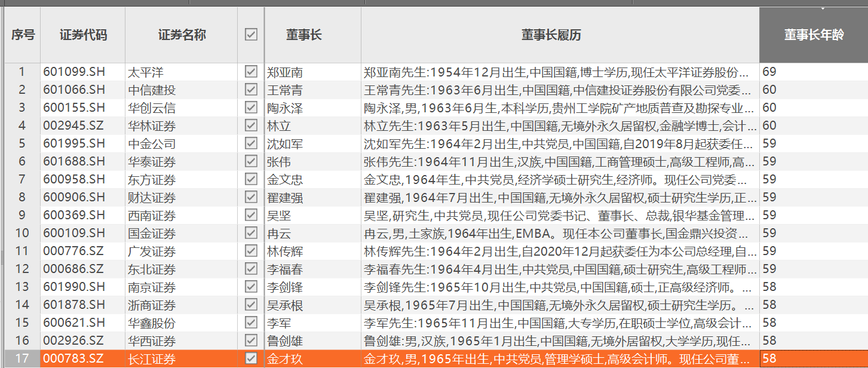The width and height of the screenshot is (868, 368).
Task: Click chairman name 王常青
Action: [285, 90]
